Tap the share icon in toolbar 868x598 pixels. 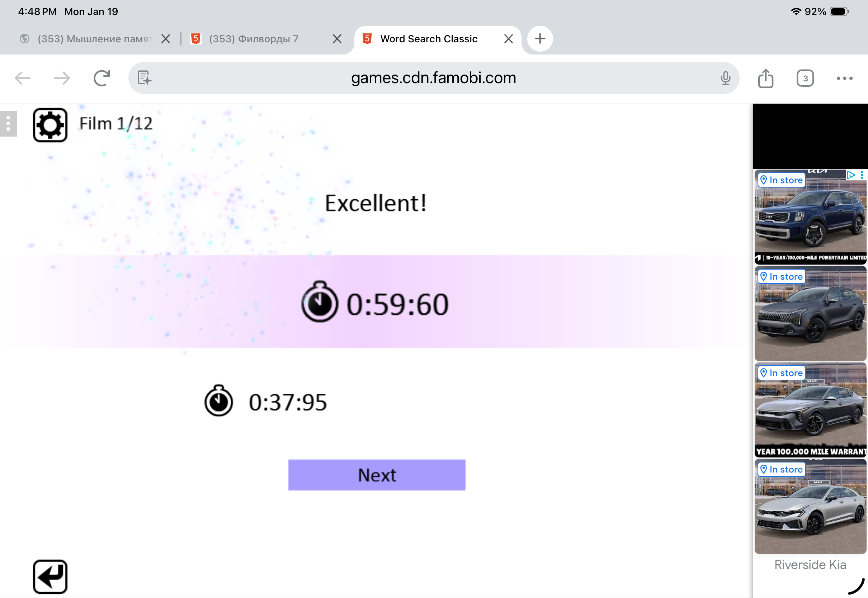pyautogui.click(x=765, y=78)
